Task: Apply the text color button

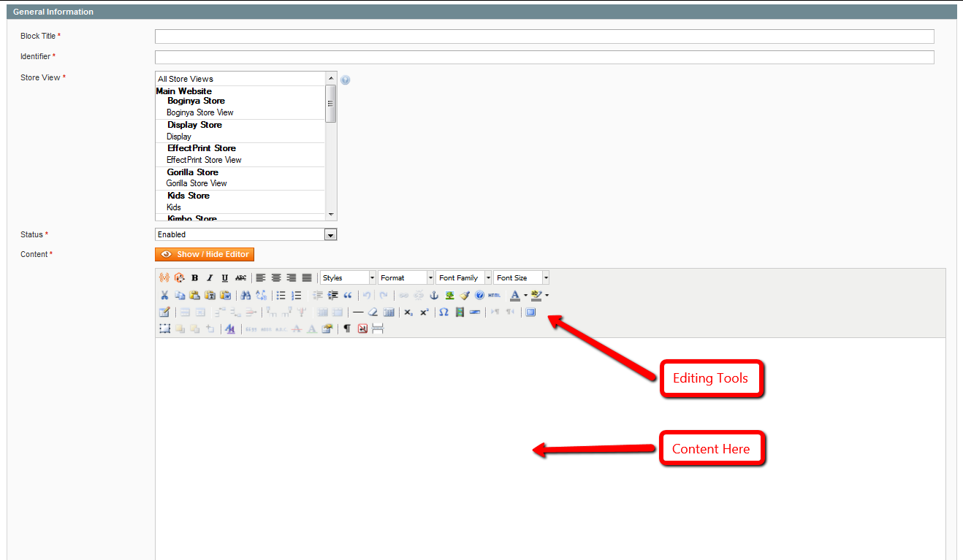Action: click(515, 295)
